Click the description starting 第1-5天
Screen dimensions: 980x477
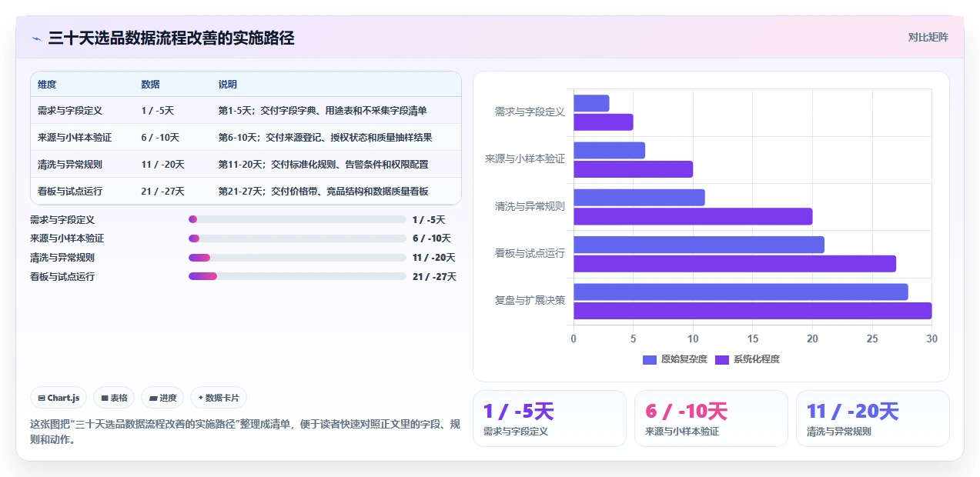click(x=323, y=111)
